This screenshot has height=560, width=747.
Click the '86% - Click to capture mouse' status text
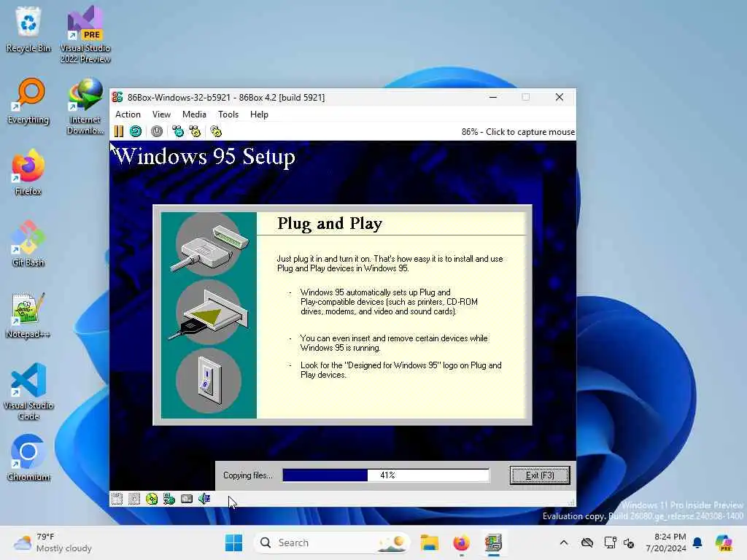(518, 132)
